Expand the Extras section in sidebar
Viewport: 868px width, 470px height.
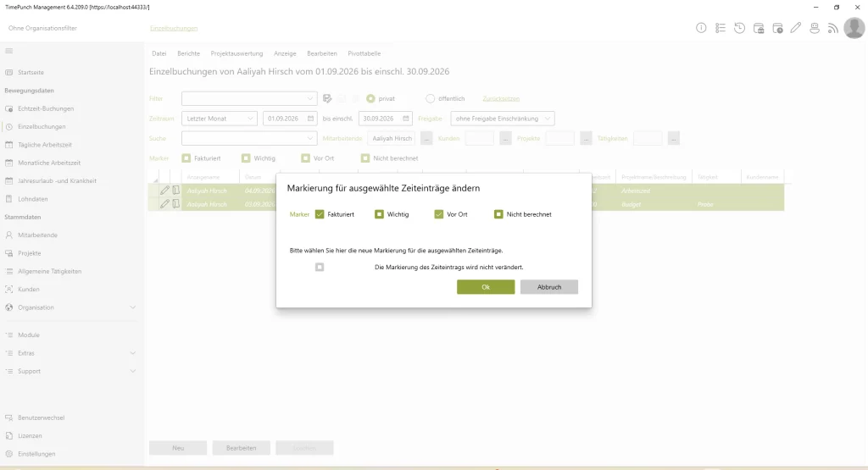pos(133,353)
